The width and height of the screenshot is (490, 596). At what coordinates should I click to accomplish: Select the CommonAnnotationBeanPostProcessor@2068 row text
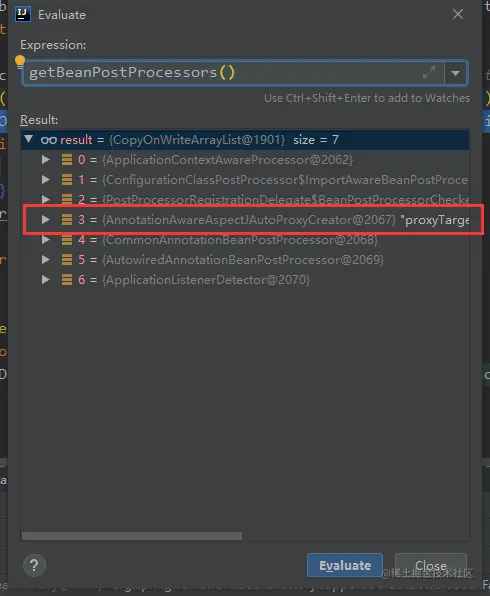(x=240, y=240)
